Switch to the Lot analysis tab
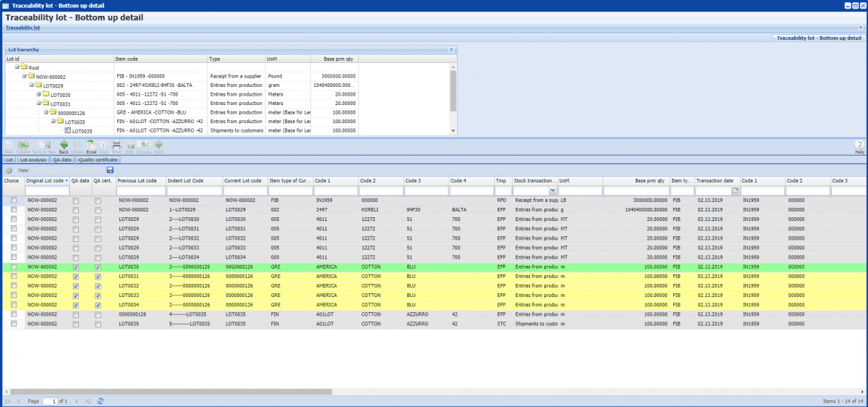The image size is (868, 407). [33, 159]
